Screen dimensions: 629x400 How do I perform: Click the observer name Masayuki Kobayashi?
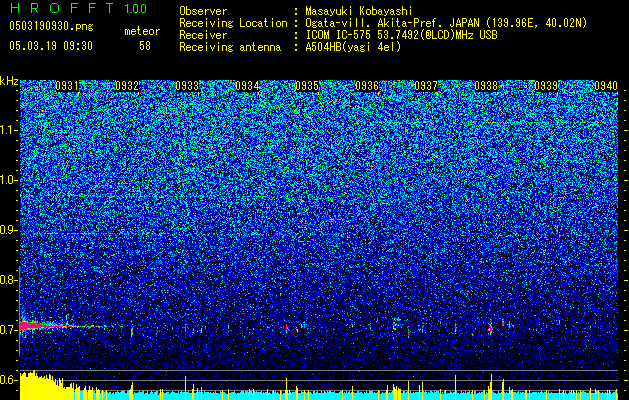pos(359,11)
